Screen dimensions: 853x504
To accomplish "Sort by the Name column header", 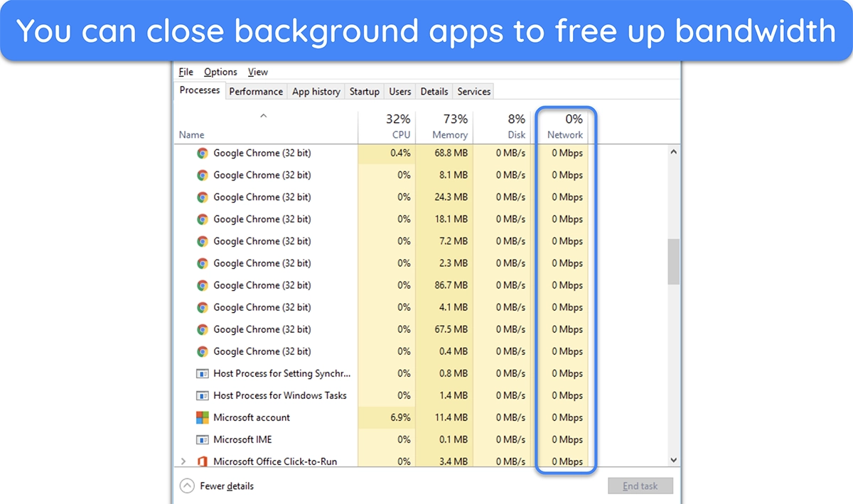I will tap(266, 127).
